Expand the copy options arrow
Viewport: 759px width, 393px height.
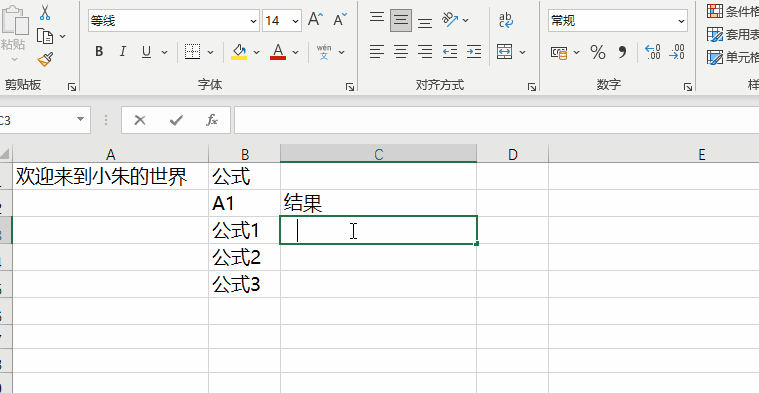tap(63, 36)
